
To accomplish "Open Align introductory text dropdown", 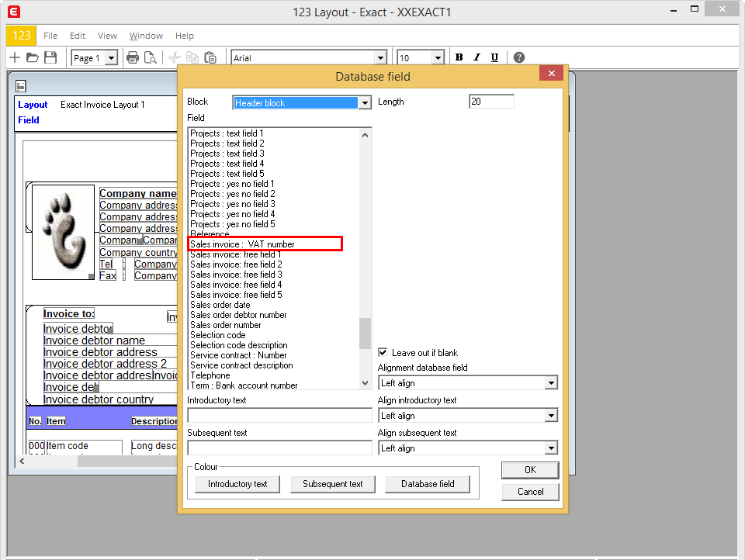I will [x=551, y=416].
